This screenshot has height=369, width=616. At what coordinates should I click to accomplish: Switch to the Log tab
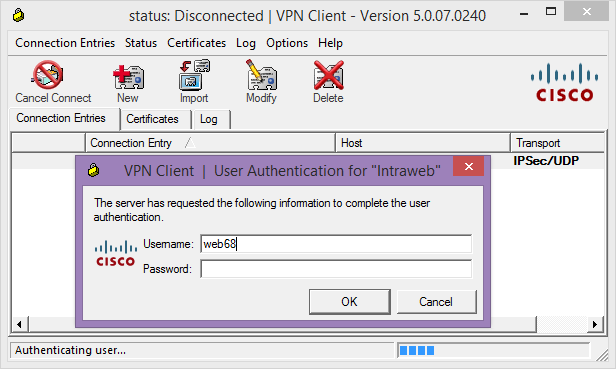tap(212, 119)
